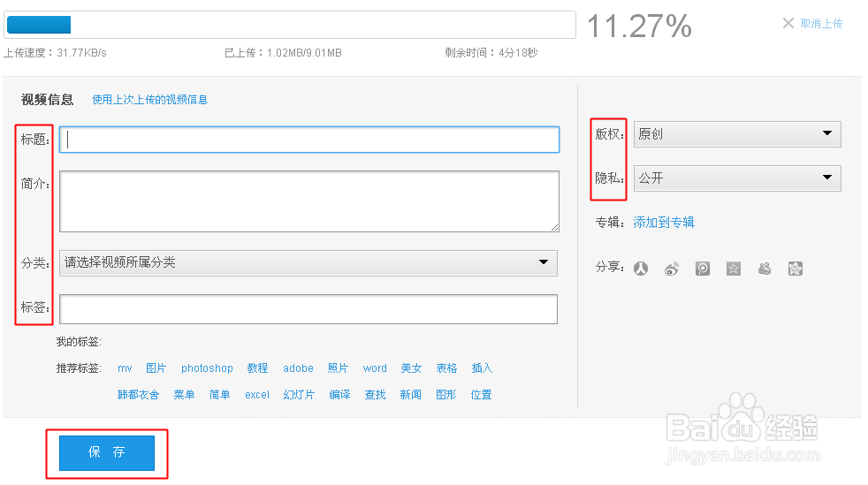Add recommended tag 教程
This screenshot has height=485, width=868.
pyautogui.click(x=257, y=368)
